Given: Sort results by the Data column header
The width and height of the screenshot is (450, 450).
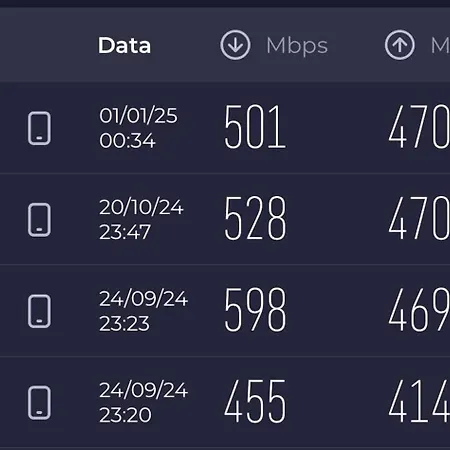Looking at the screenshot, I should point(124,45).
